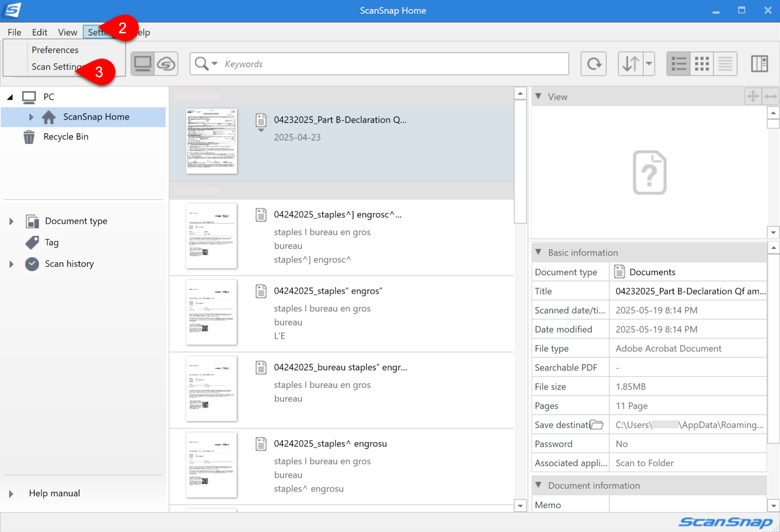Screen dimensions: 780x532
Task: Click the Keywords search field
Action: click(x=391, y=64)
